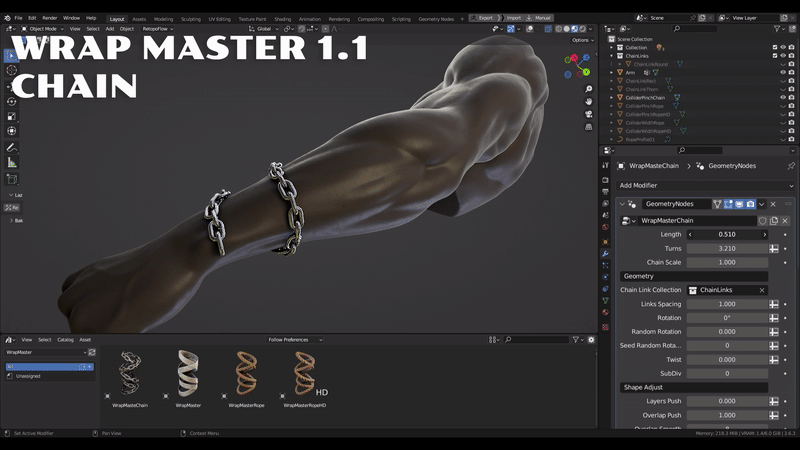800x450 pixels.
Task: Open Follow Preferences dropdown in asset browser
Action: tap(295, 340)
